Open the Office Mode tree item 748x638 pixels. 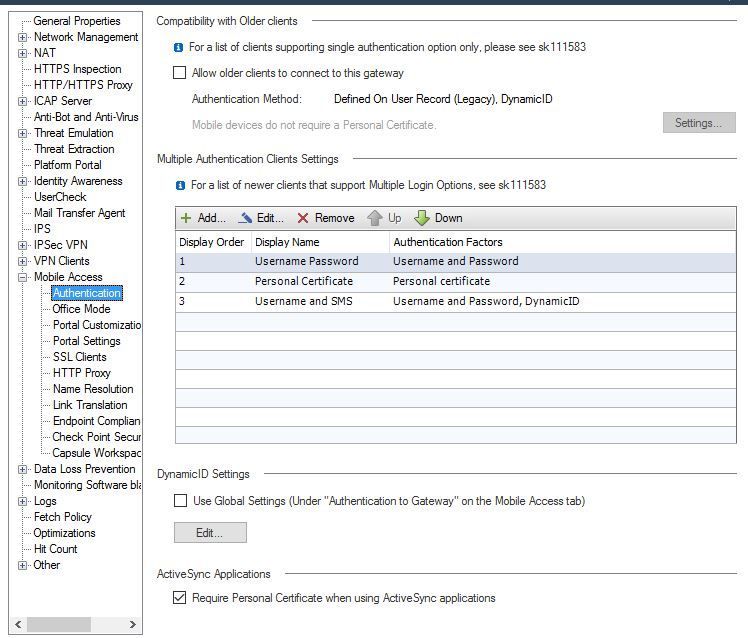coord(81,309)
